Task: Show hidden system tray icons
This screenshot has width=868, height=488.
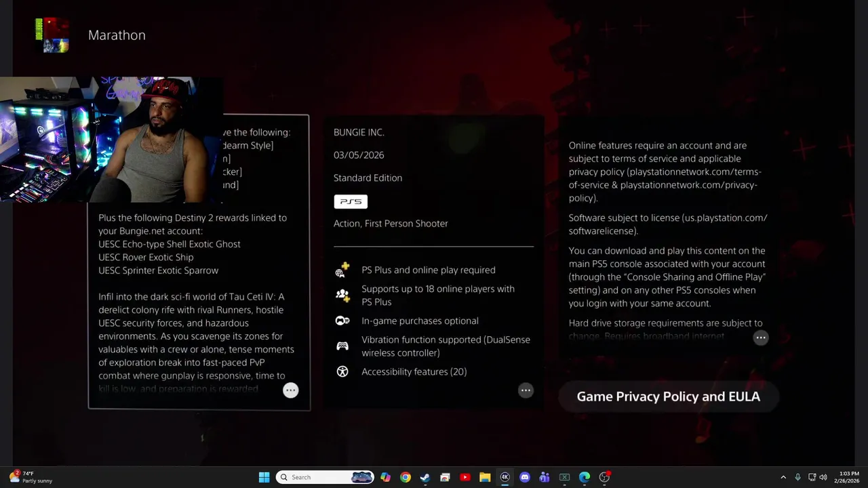Action: [783, 477]
